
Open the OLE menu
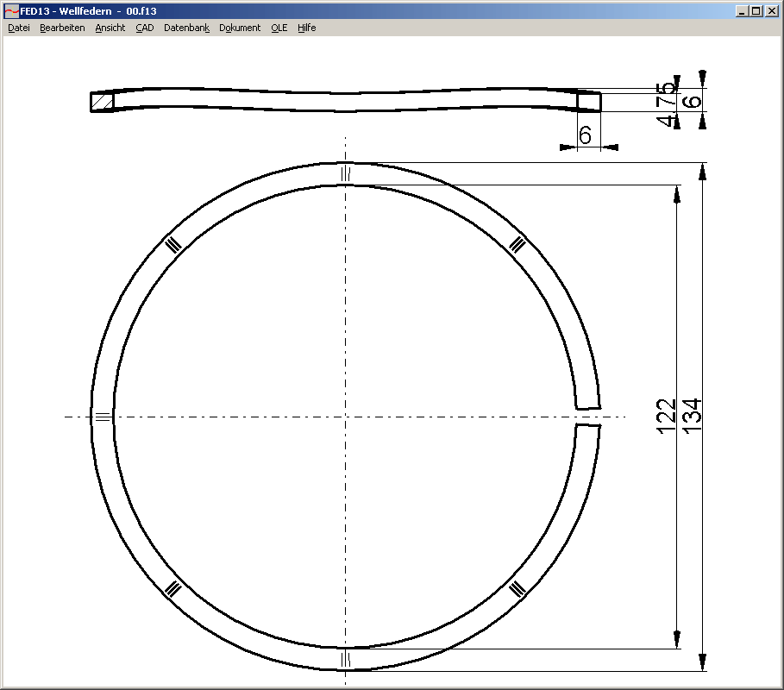coord(279,28)
